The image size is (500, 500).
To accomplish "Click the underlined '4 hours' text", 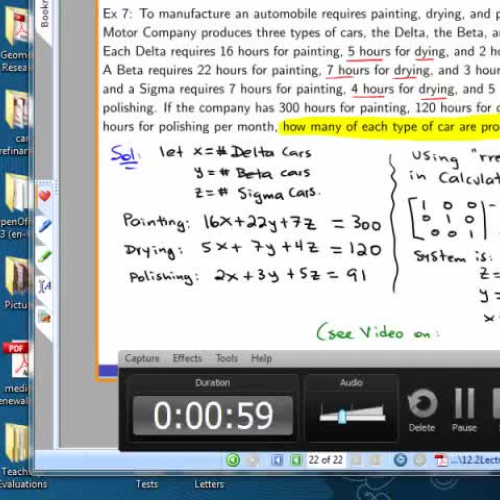I will click(x=372, y=90).
